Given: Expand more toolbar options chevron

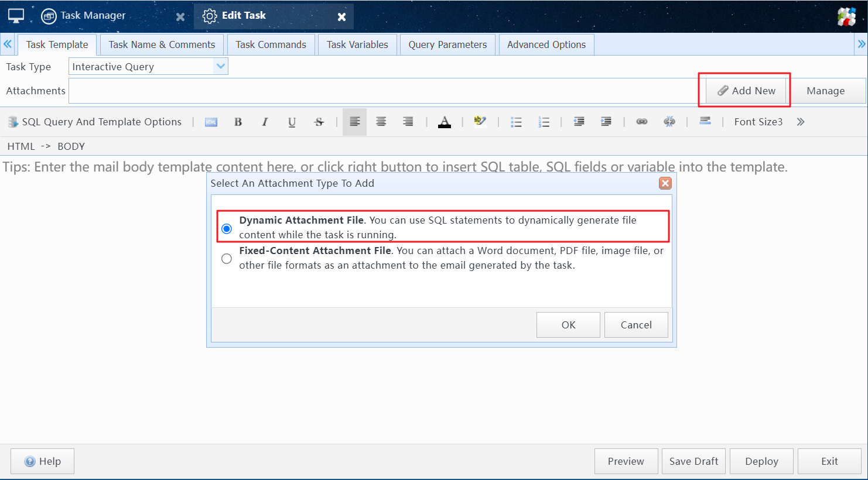Looking at the screenshot, I should (801, 122).
